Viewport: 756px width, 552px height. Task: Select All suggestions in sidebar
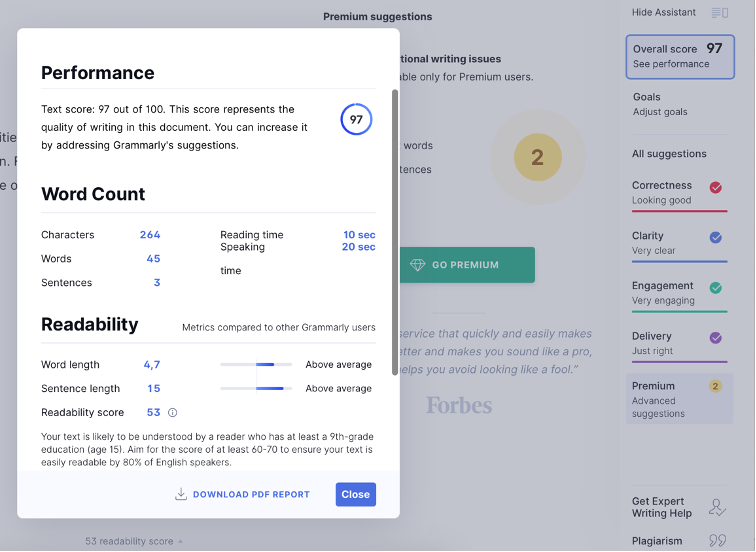(x=669, y=154)
